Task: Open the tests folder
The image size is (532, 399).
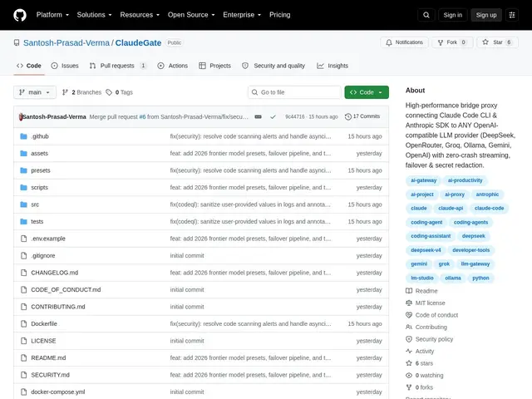Action: coord(37,222)
